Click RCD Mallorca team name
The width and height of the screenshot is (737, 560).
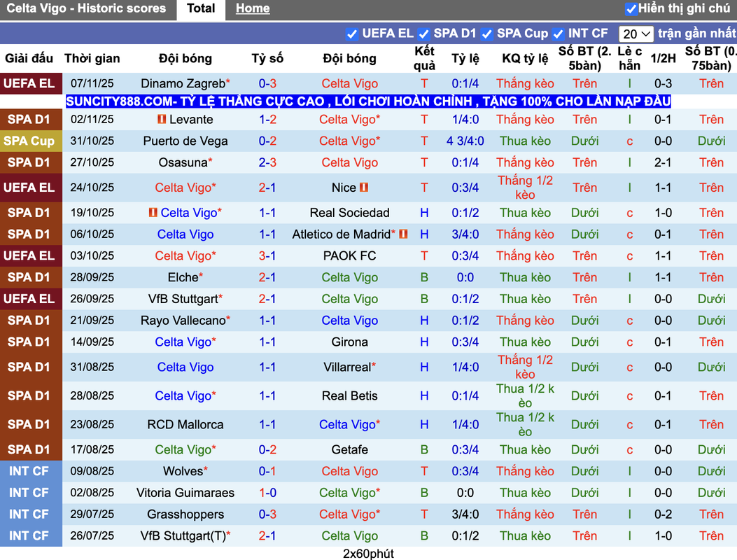185,425
